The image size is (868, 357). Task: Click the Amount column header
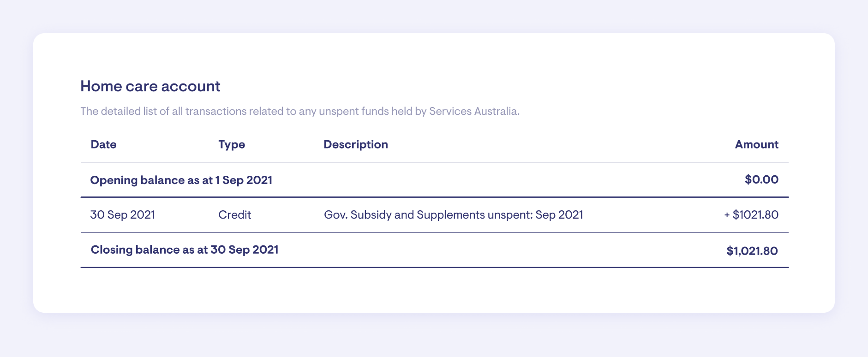point(756,144)
